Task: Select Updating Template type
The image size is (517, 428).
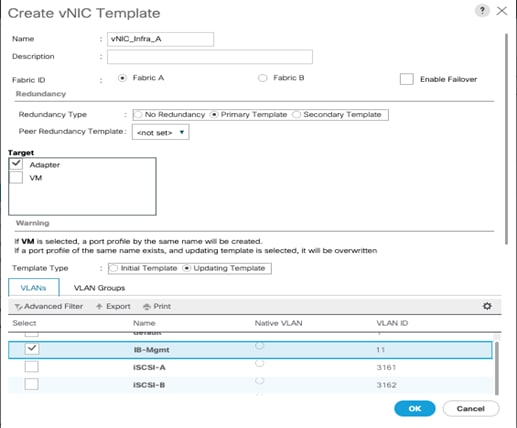Action: (187, 268)
